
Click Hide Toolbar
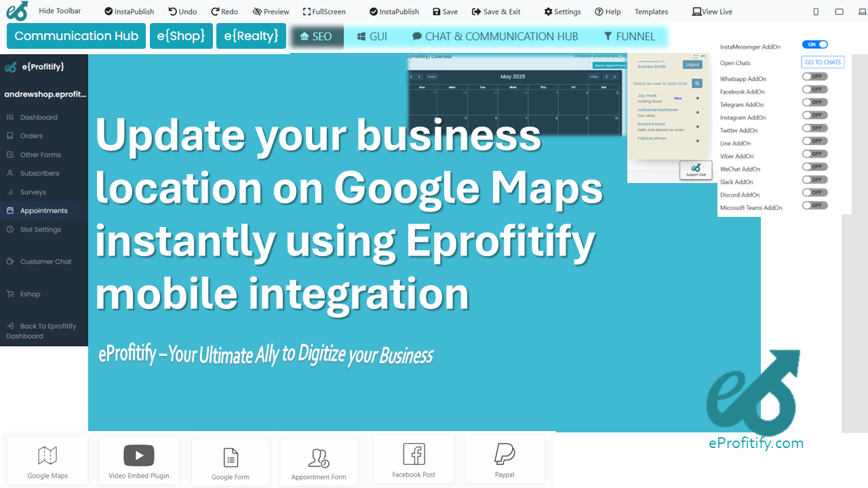coord(60,11)
